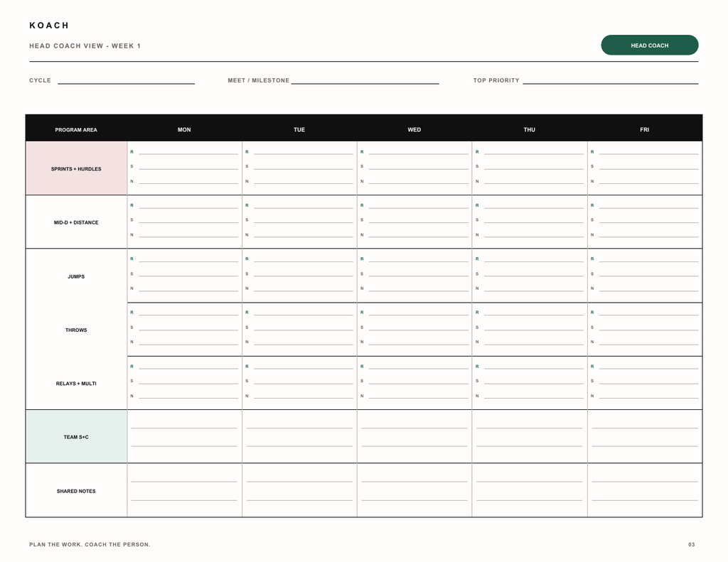Select the footer text PLAN THE WORK. COACH THE PERSON.

(90, 544)
